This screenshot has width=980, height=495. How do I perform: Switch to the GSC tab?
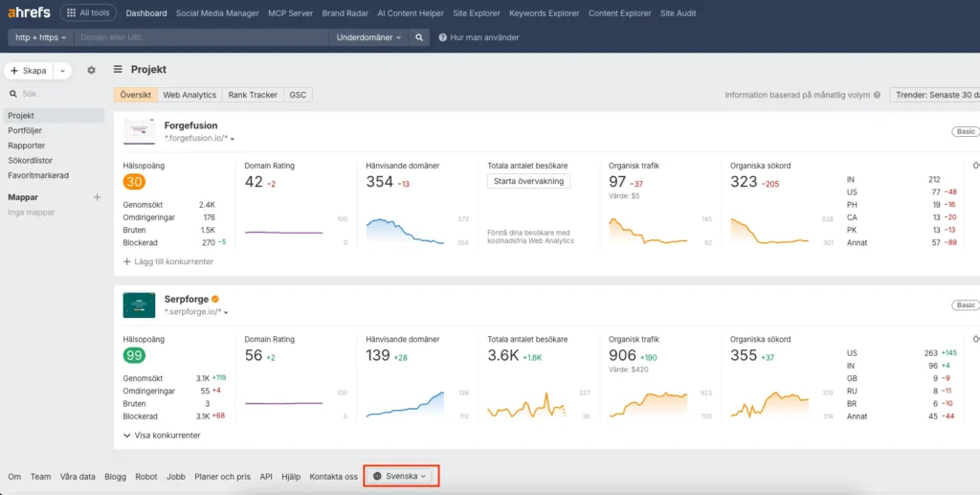[299, 95]
